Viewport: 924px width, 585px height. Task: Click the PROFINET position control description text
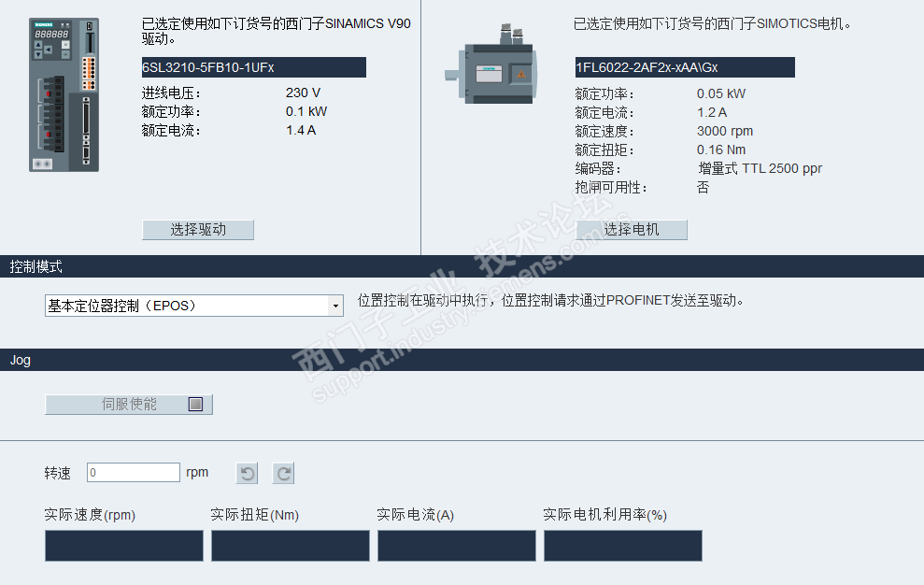point(550,300)
